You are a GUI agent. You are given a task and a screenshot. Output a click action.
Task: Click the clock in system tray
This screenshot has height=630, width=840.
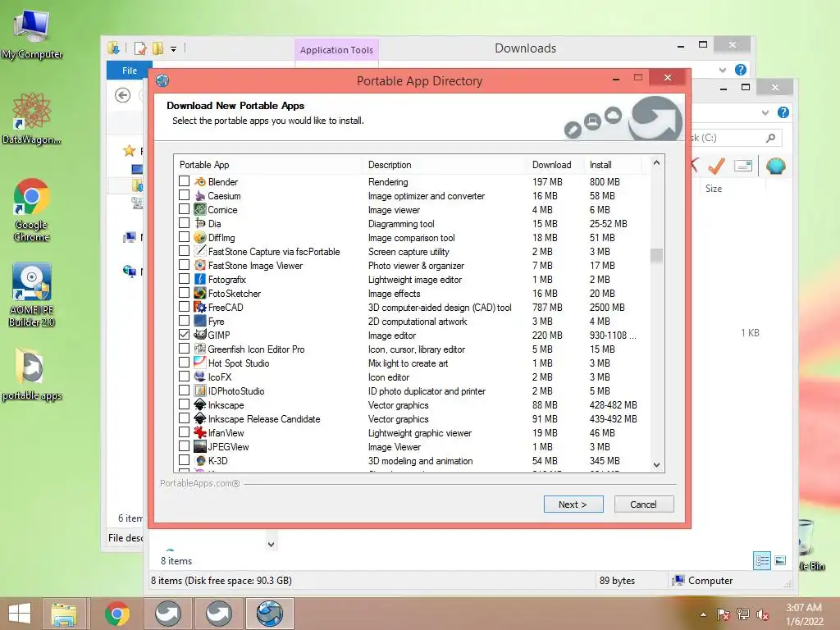(x=804, y=614)
